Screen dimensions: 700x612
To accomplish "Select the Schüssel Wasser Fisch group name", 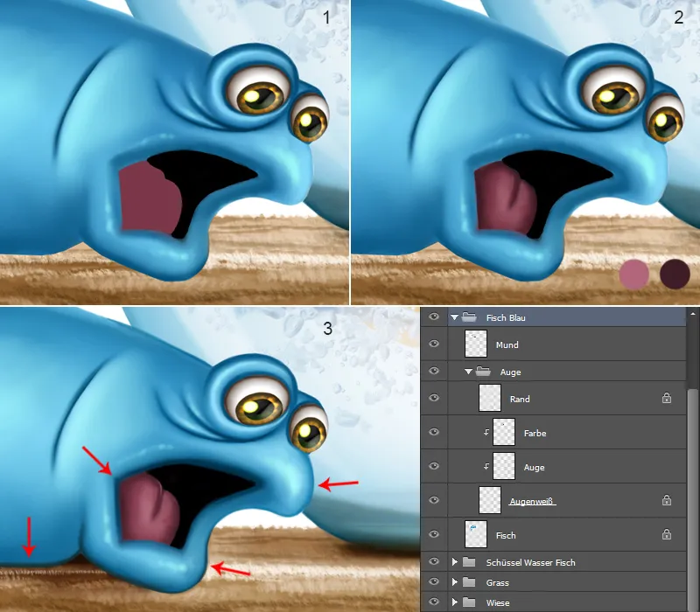I will [x=531, y=562].
